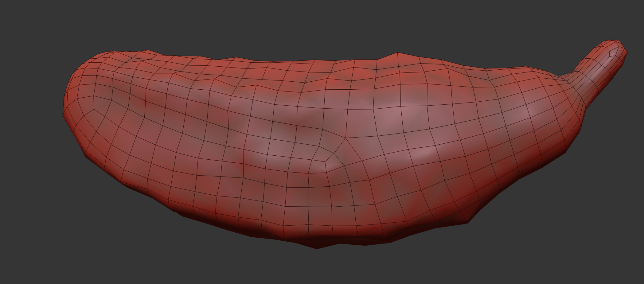644x284 pixels.
Task: Click the lowest point of the mesh bottom edge
Action: (x=317, y=248)
